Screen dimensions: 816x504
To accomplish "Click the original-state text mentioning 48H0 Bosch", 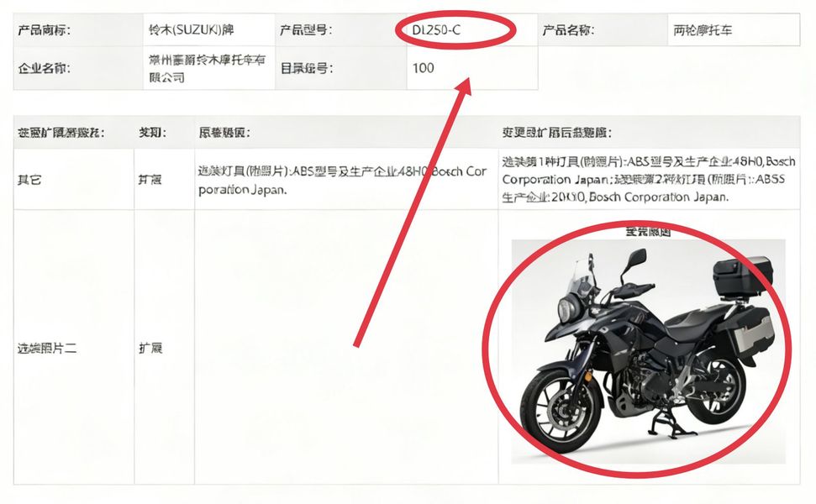I will pyautogui.click(x=342, y=180).
